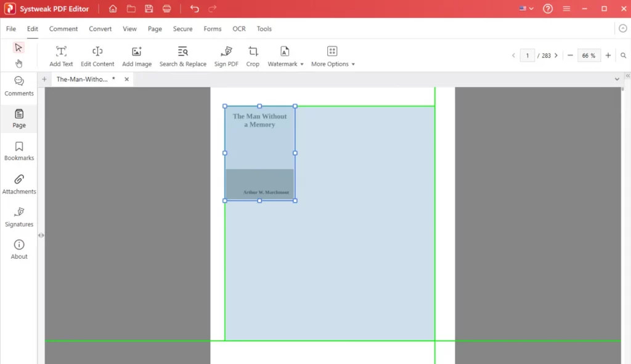Go to the next page arrow
This screenshot has width=631, height=364.
pos(556,55)
